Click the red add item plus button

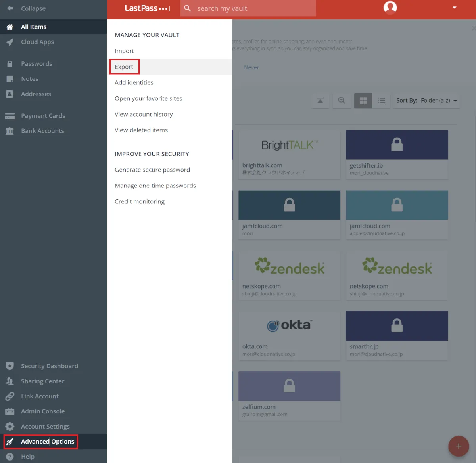coord(459,446)
